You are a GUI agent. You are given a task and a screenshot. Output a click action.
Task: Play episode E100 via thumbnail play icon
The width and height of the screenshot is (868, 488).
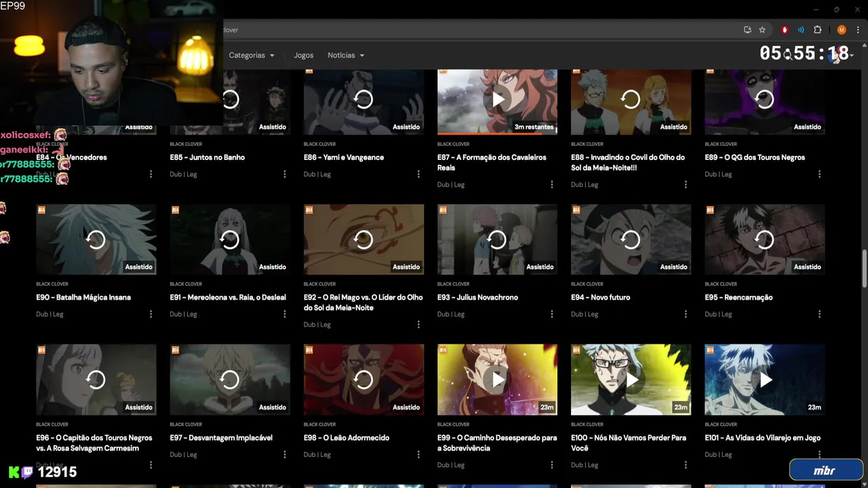tap(631, 380)
